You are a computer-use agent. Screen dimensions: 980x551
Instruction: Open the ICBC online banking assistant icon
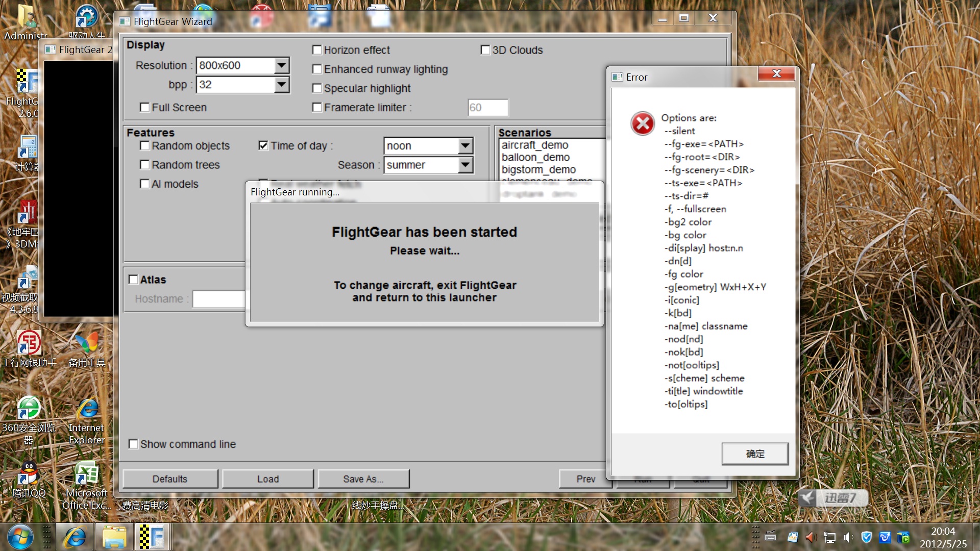29,349
